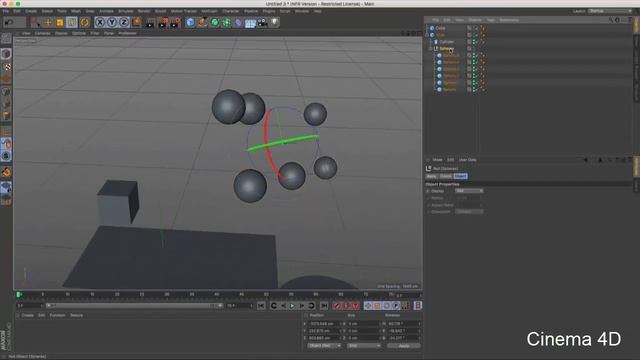Add a Floor environment object
The height and width of the screenshot is (360, 640).
[250, 22]
